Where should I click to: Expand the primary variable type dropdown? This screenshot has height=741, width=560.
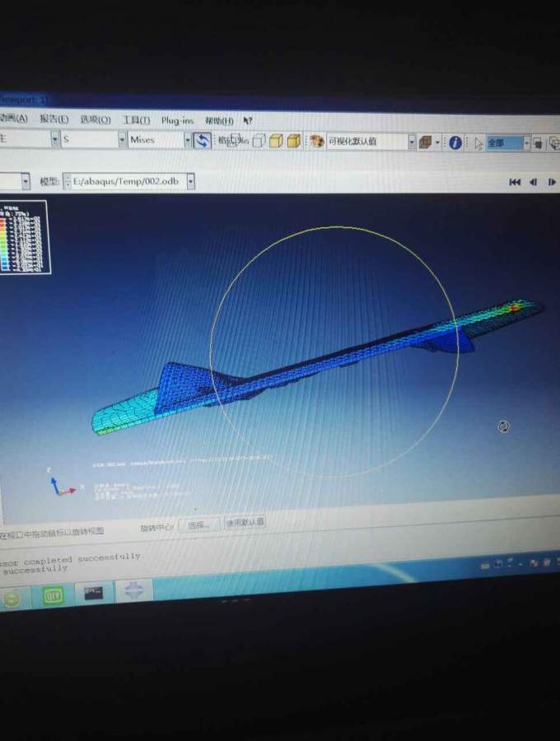click(55, 139)
